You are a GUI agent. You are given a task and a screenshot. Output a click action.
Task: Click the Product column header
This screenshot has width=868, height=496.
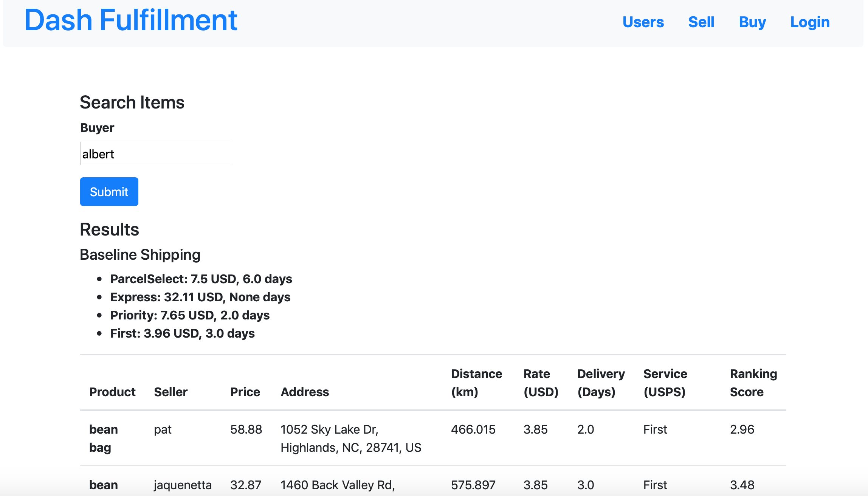point(112,392)
